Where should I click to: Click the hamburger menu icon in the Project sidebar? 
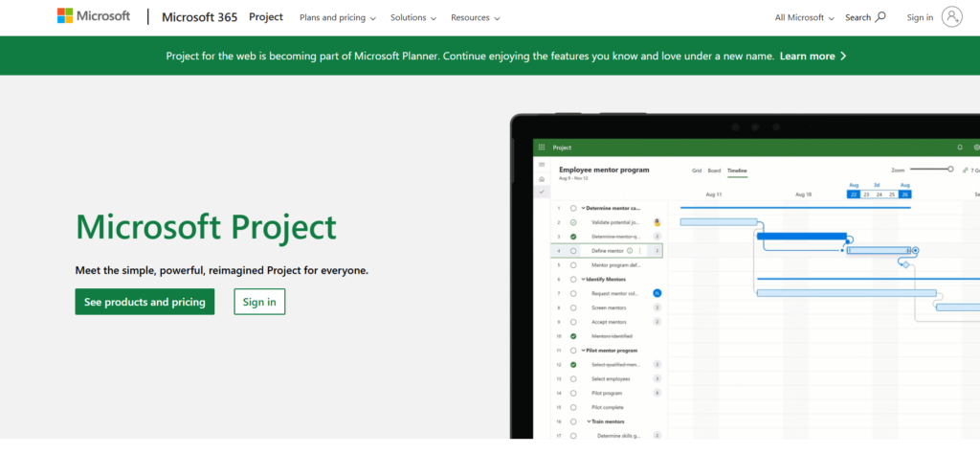tap(542, 165)
